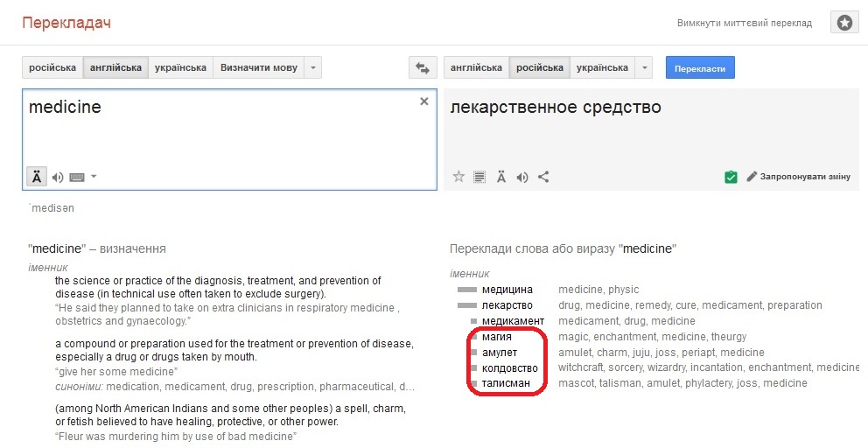
Task: Save translation with the star icon
Action: tap(458, 177)
